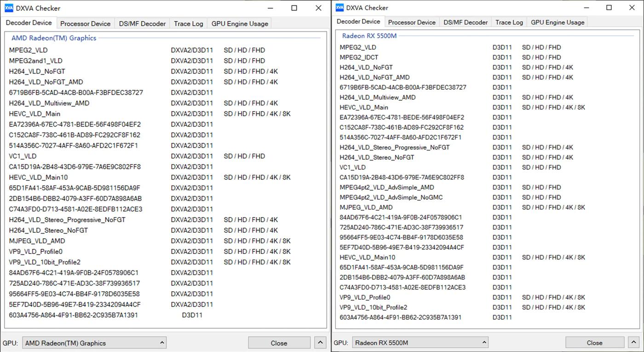The width and height of the screenshot is (644, 352).
Task: Switch to Processor Device tab in left window
Action: tap(85, 23)
